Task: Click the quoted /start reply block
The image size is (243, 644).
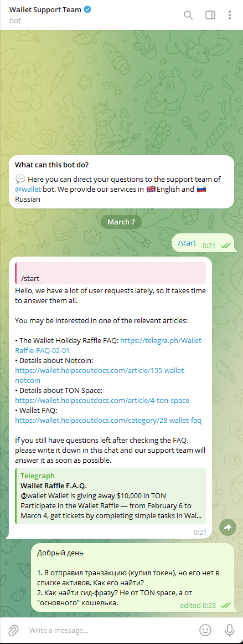Action: click(x=110, y=273)
